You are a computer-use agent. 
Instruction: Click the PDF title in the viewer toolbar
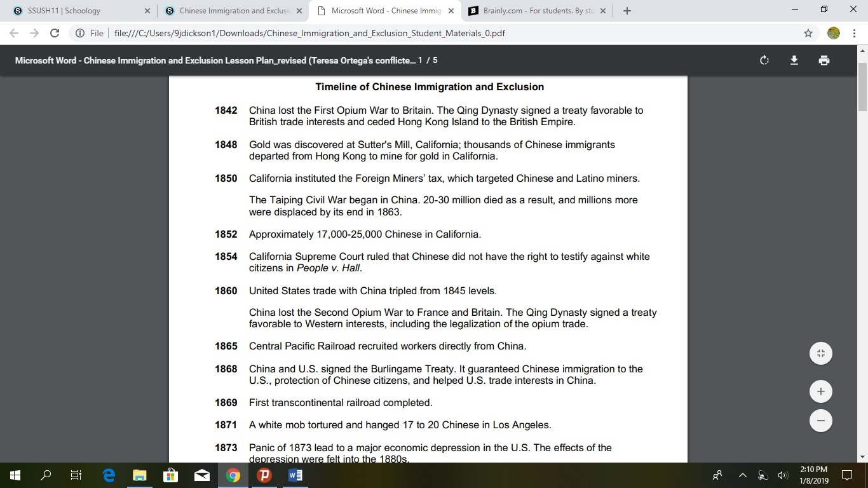(x=216, y=60)
